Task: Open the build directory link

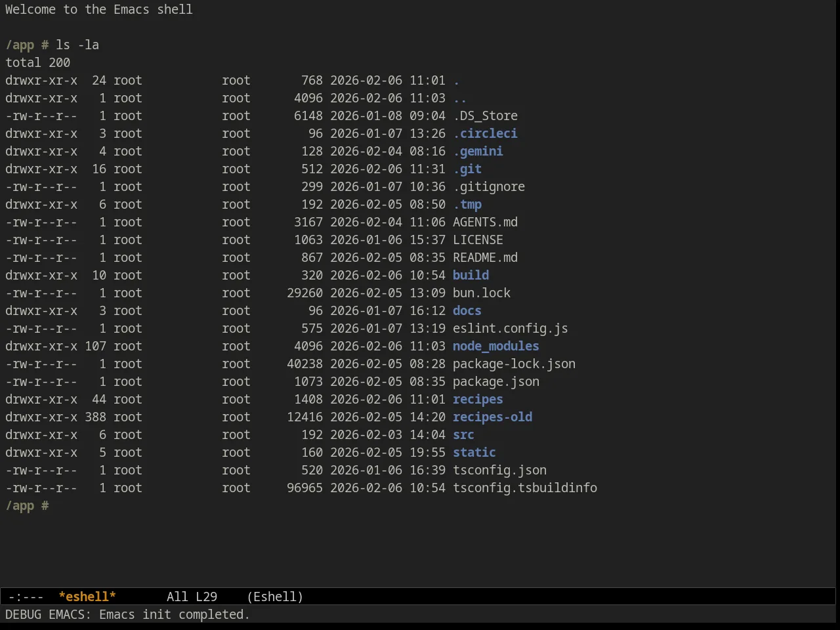Action: pos(471,275)
